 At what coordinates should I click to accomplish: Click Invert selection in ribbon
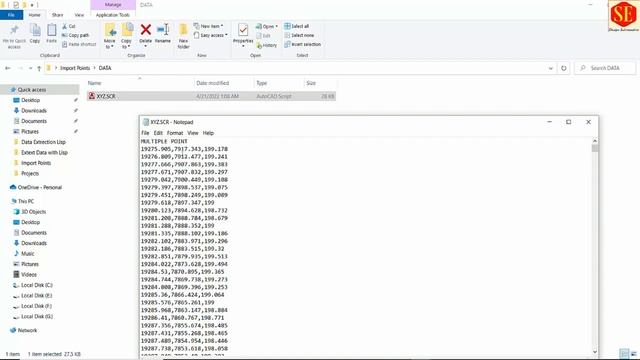pyautogui.click(x=302, y=44)
